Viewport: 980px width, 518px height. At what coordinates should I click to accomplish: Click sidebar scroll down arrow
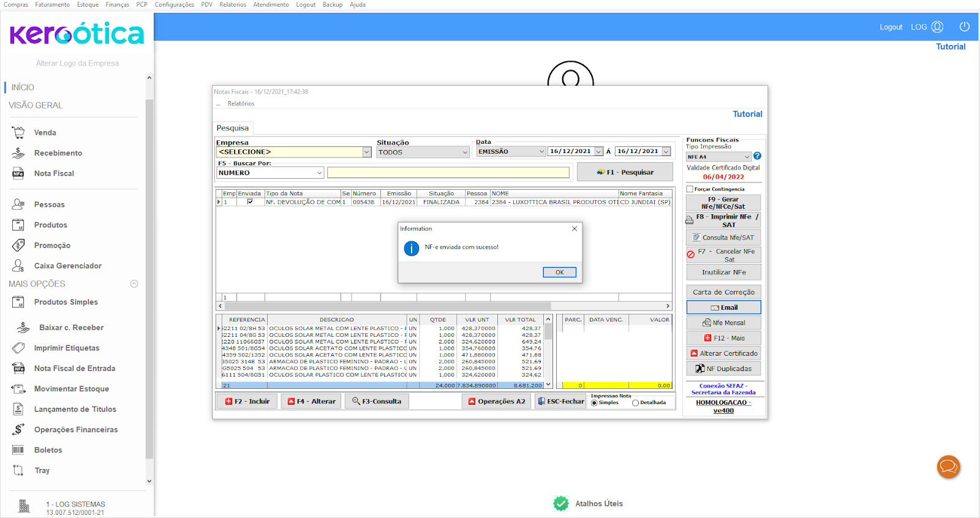pyautogui.click(x=149, y=481)
